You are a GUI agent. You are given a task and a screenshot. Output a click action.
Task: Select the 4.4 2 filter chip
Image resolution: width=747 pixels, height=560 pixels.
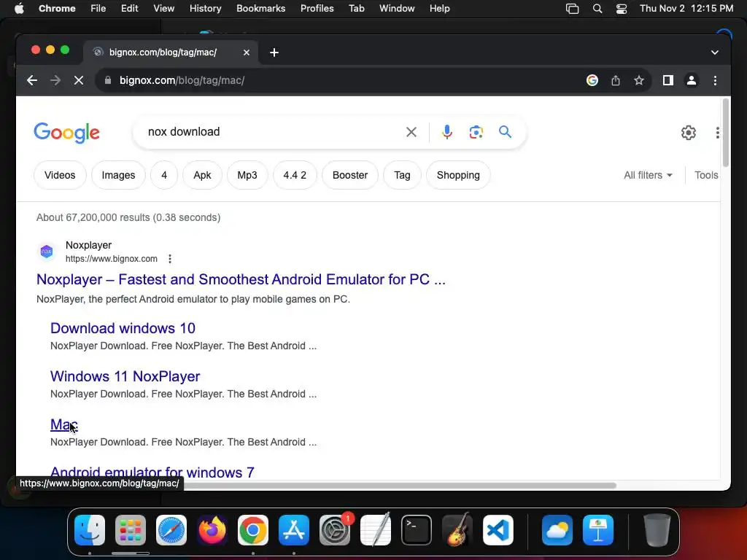(295, 175)
